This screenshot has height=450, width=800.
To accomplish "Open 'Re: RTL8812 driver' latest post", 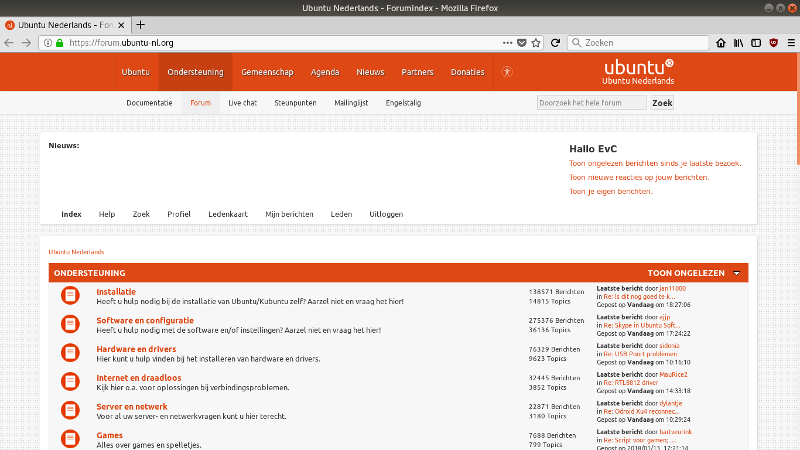I will pos(631,383).
